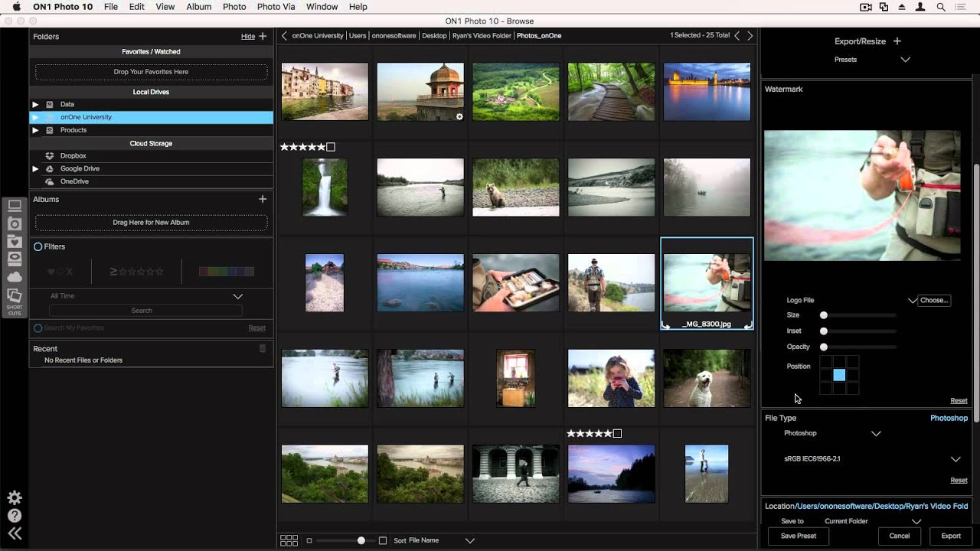Select center watermark position cell
Viewport: 980px width, 551px height.
click(839, 375)
